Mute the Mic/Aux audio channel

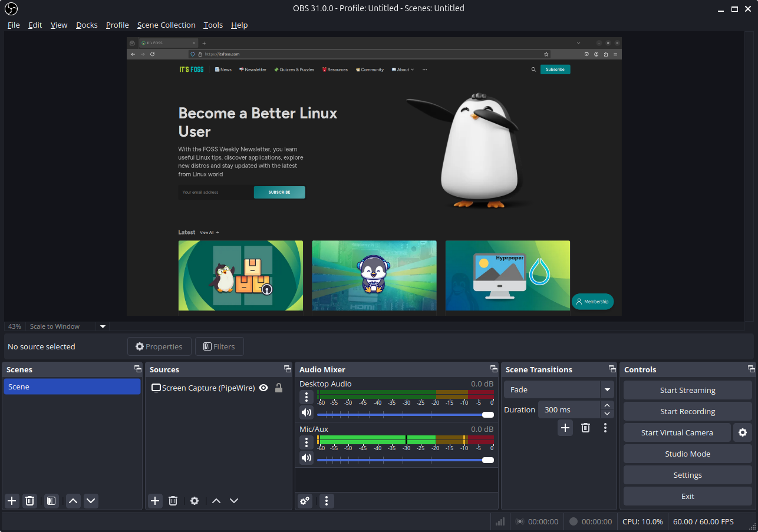coord(306,458)
